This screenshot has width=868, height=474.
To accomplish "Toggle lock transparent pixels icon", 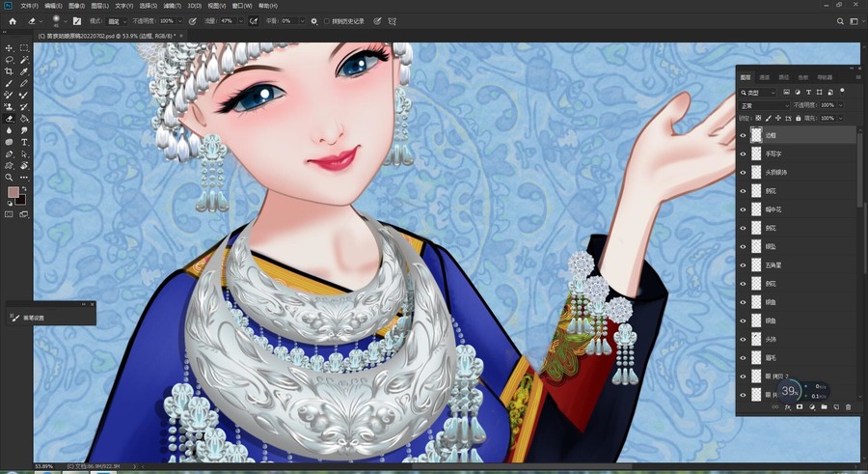I will pyautogui.click(x=758, y=118).
